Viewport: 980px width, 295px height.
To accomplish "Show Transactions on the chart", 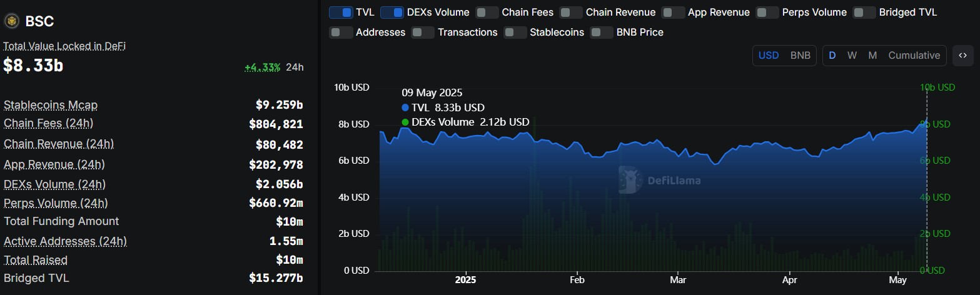I will [423, 32].
